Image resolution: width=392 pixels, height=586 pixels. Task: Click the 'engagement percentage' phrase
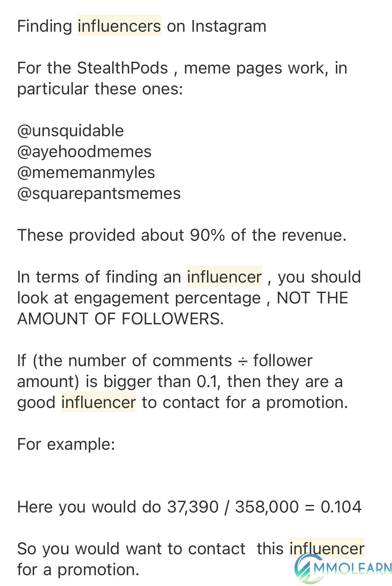pos(167,298)
